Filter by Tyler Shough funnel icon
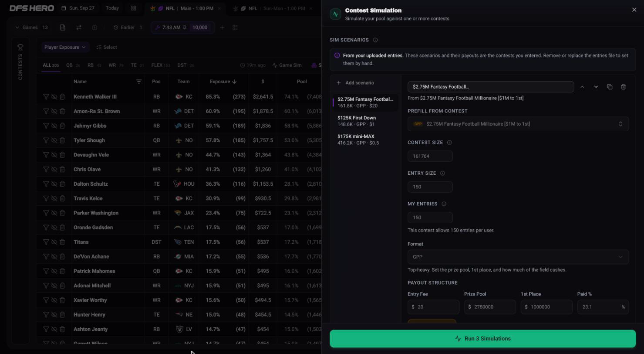Viewport: 644px width, 354px height. [46, 140]
